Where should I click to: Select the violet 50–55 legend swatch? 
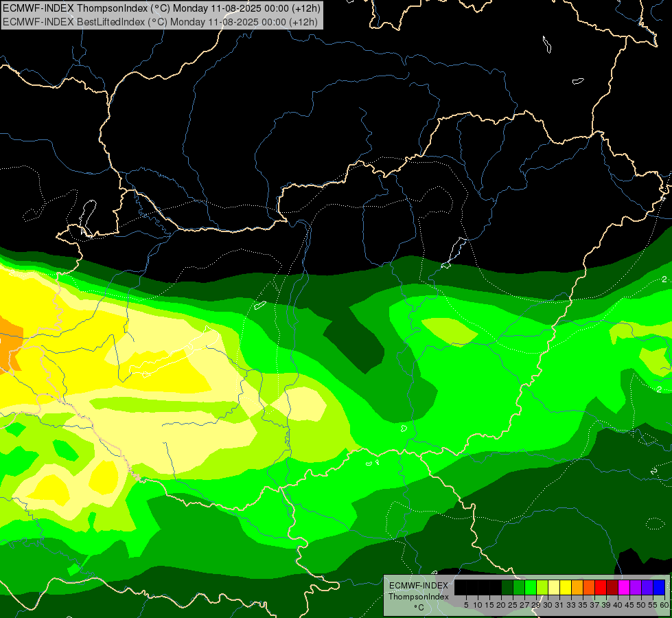tap(647, 587)
